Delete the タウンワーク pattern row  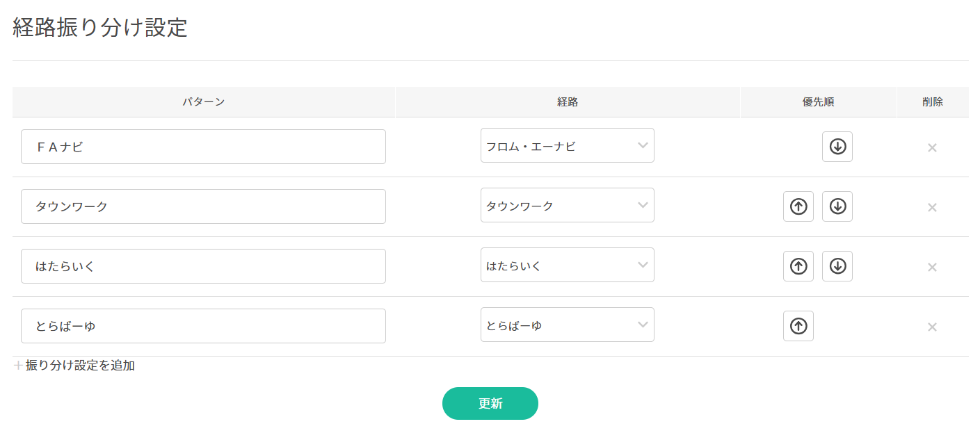click(932, 207)
